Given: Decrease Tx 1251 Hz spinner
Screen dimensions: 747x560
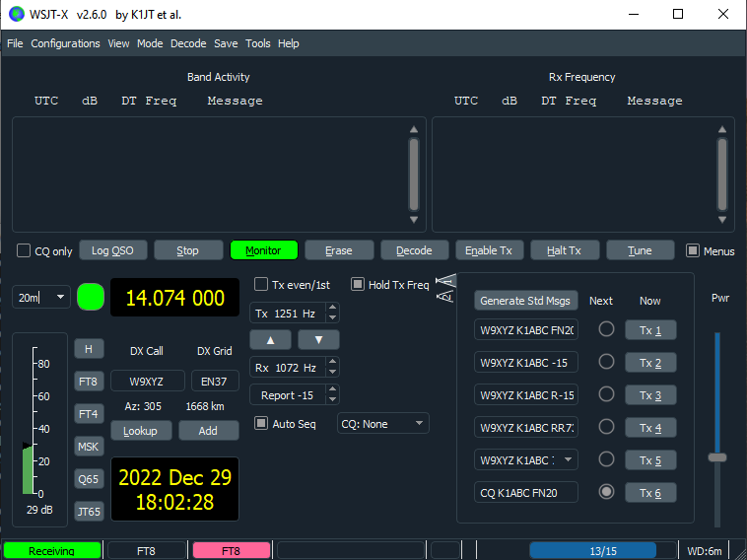Looking at the screenshot, I should click(x=332, y=317).
